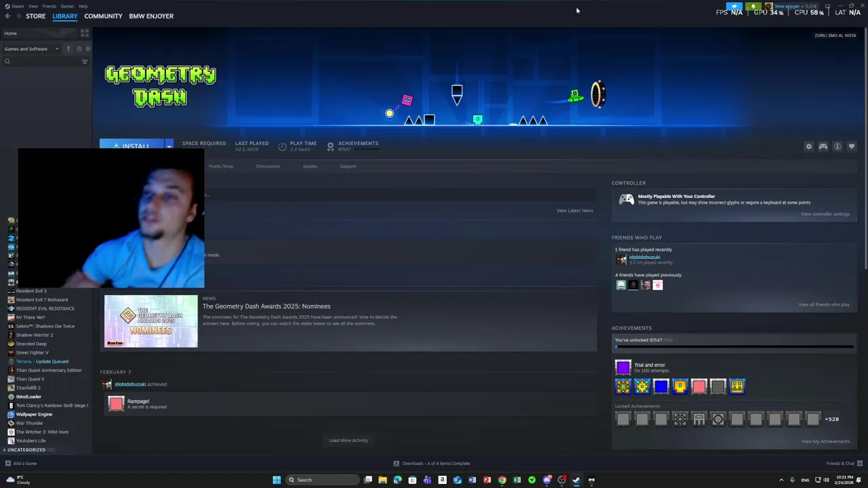Toggle the collections grid view icon
Screen dimensions: 868x488
coord(84,33)
